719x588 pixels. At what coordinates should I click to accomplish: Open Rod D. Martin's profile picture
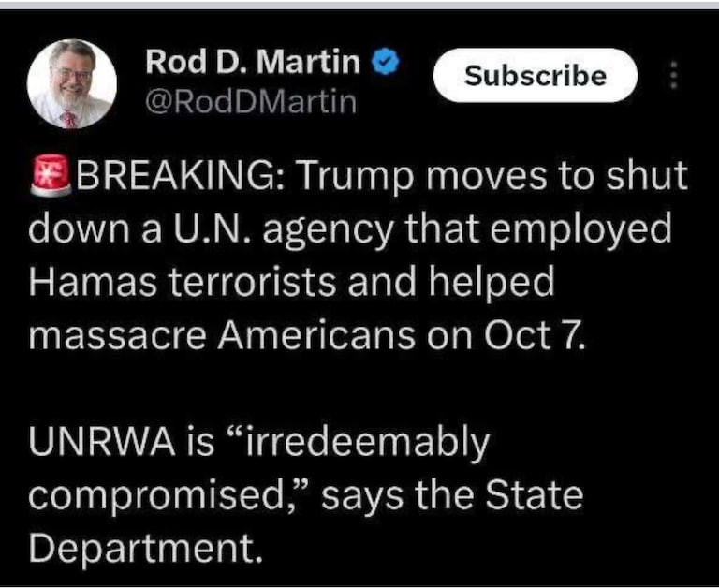tap(72, 84)
